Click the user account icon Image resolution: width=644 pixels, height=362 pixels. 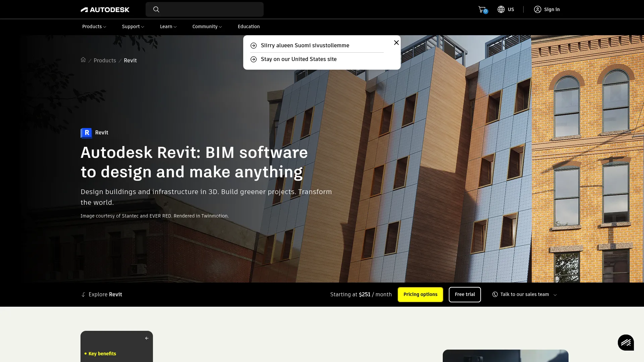pyautogui.click(x=538, y=9)
